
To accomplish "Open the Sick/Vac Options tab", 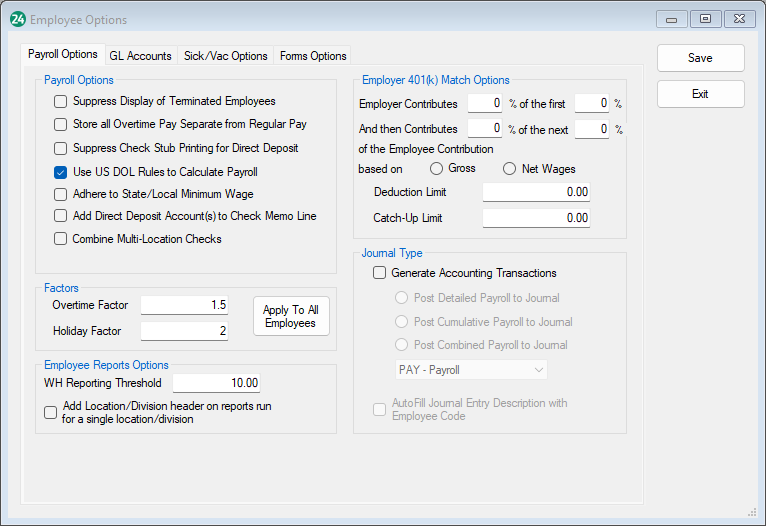I will (225, 56).
